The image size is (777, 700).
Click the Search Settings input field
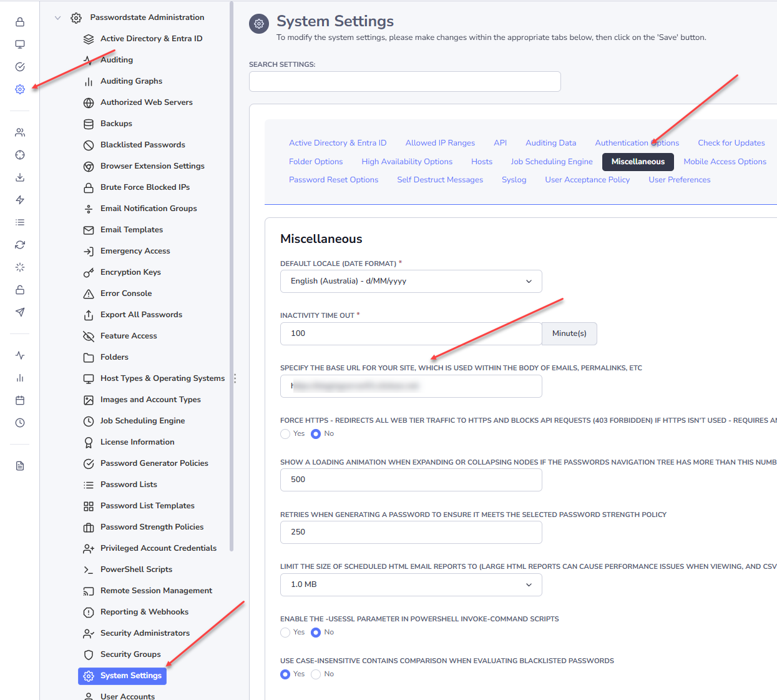405,82
